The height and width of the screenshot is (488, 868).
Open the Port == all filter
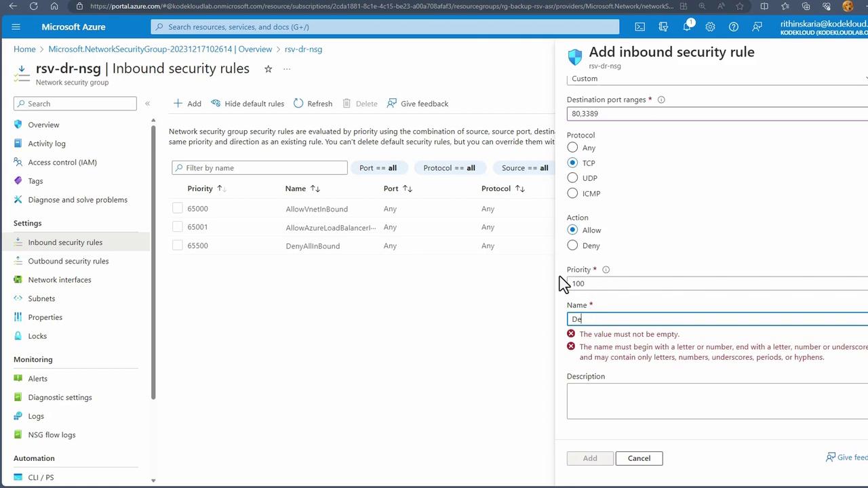[x=378, y=168]
